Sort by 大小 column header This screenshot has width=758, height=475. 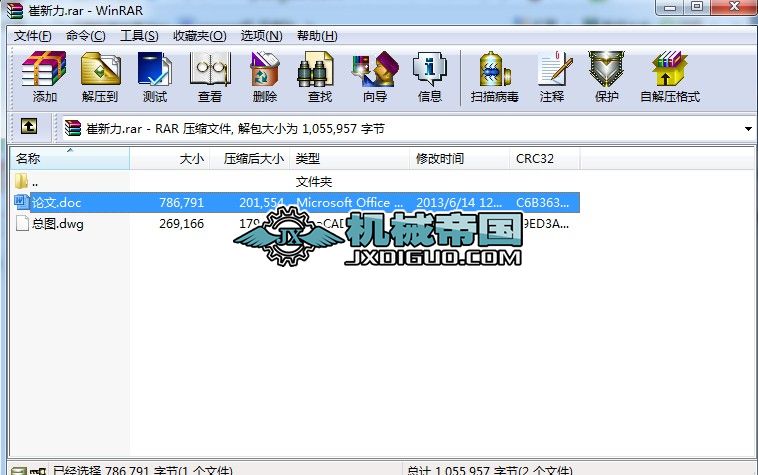coord(170,158)
